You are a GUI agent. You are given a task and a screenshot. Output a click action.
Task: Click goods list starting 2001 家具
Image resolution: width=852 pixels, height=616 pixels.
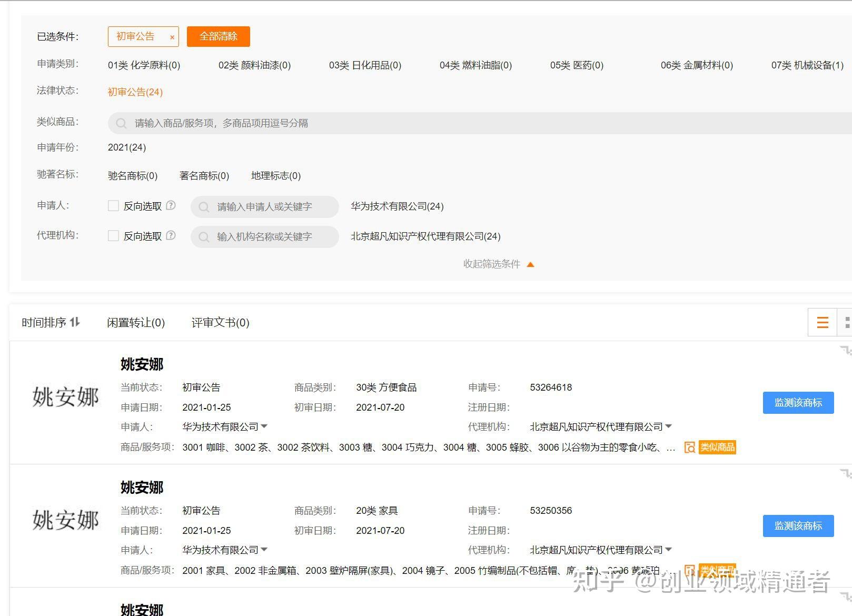pyautogui.click(x=429, y=571)
